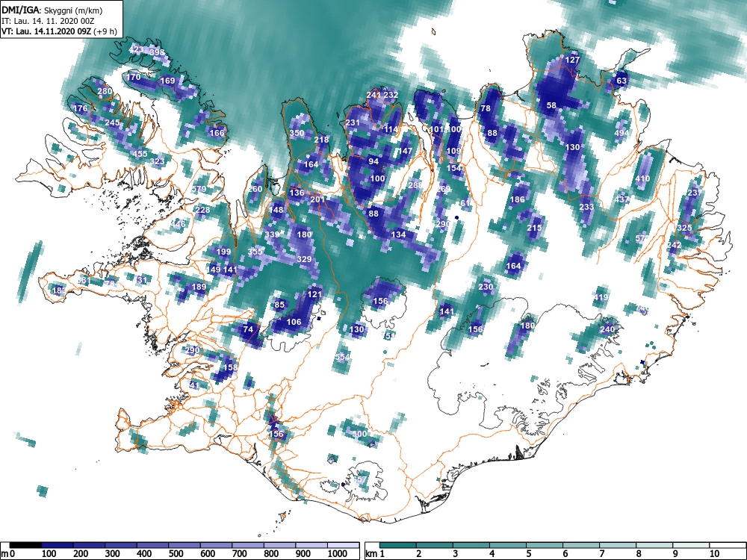The height and width of the screenshot is (560, 747).
Task: Click the visibility value 325 on the map
Action: click(x=684, y=228)
